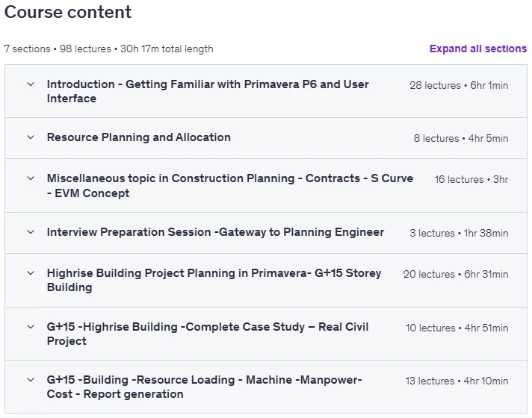Click 10 lectures • 4hr 51min text
Image resolution: width=532 pixels, height=418 pixels.
(457, 328)
